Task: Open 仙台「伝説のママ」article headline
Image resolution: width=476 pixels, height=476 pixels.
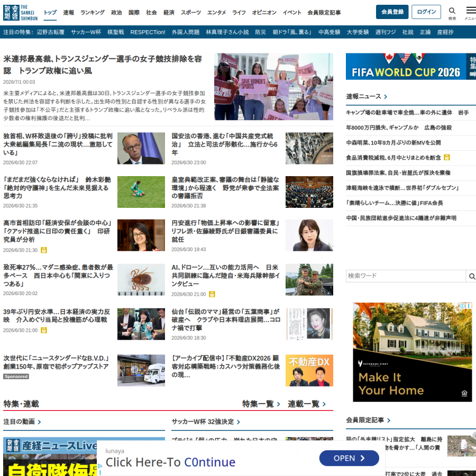Action: coord(226,320)
